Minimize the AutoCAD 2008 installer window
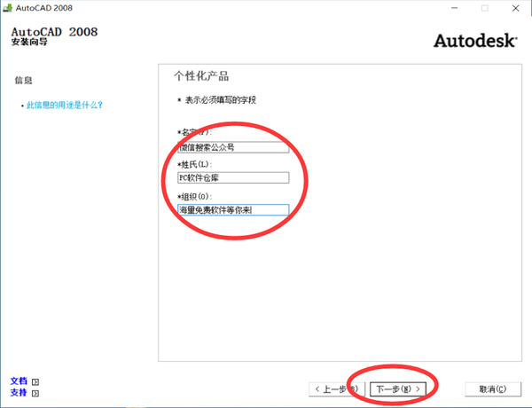This screenshot has height=408, width=532. pos(454,8)
